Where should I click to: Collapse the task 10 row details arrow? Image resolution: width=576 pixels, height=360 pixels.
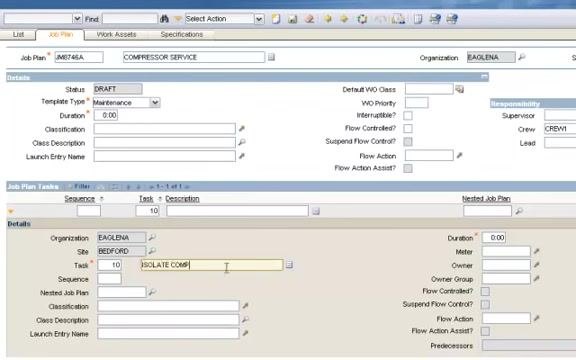[x=11, y=211]
